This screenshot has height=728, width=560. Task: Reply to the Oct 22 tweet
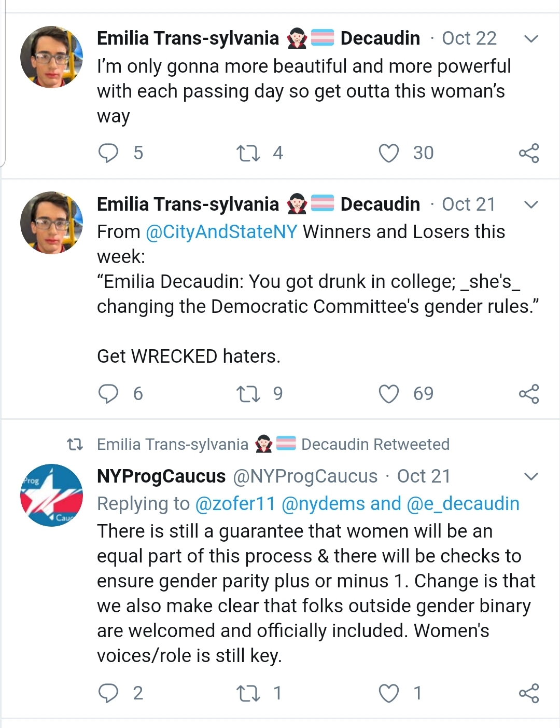(108, 153)
